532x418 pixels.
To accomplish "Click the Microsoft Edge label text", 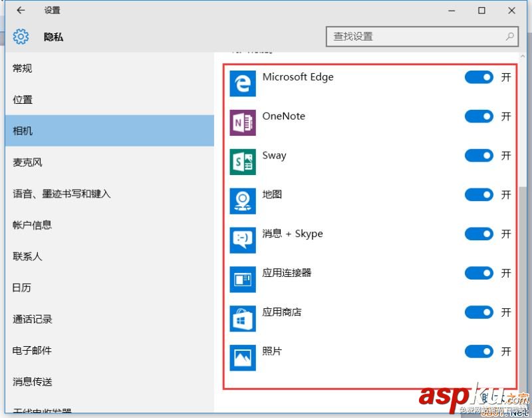I will tap(298, 77).
